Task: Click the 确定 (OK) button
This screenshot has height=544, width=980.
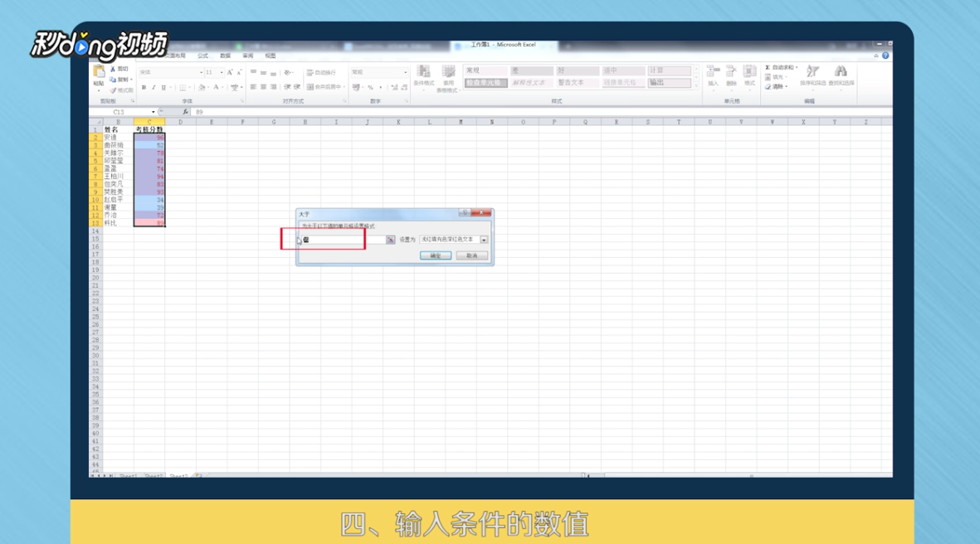Action: [x=436, y=255]
